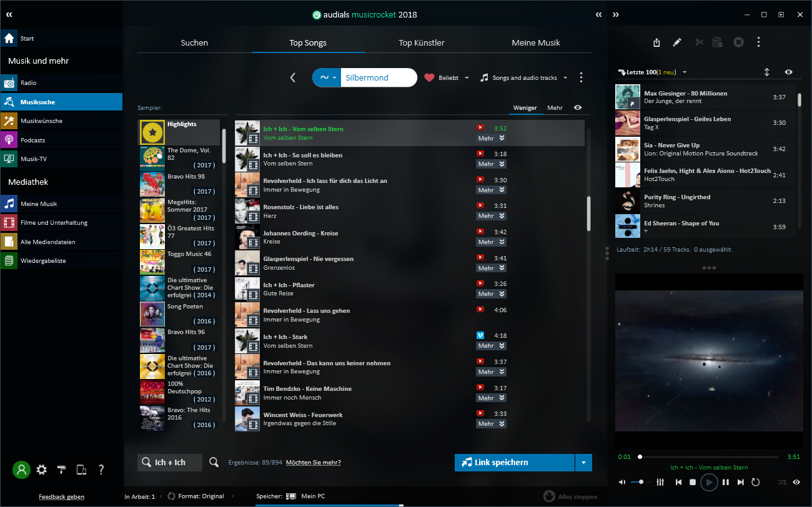
Task: Open the devices icon in sidebar footer
Action: tap(81, 470)
